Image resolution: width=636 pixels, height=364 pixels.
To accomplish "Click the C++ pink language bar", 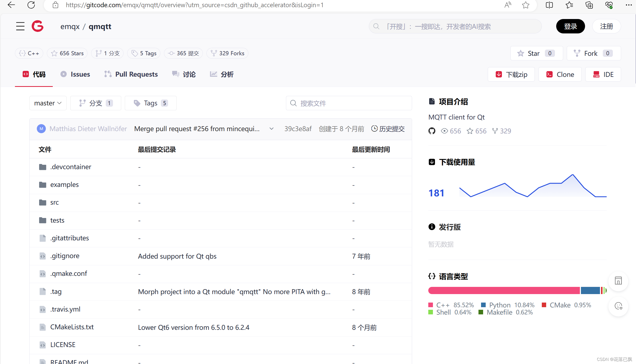I will (x=504, y=290).
